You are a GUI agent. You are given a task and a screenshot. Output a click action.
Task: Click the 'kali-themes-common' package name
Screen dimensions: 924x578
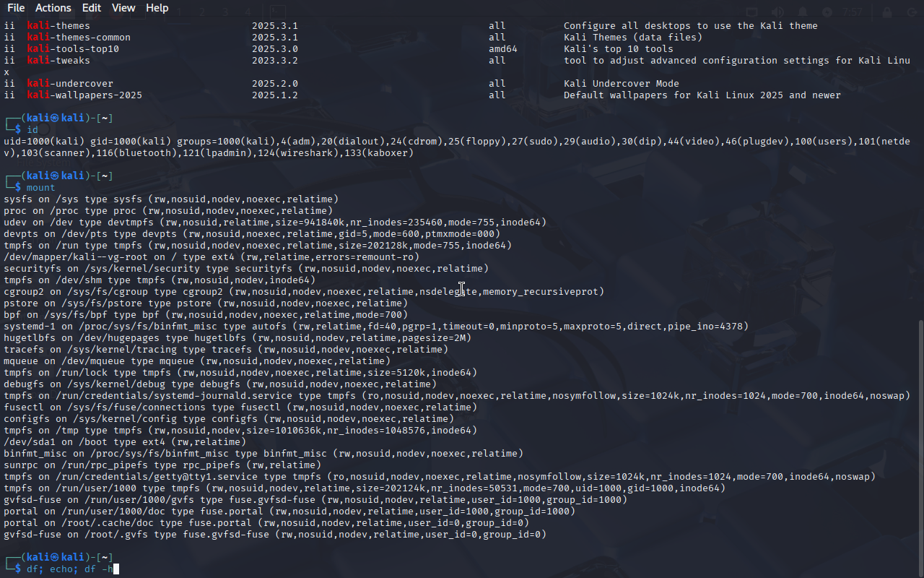click(79, 38)
